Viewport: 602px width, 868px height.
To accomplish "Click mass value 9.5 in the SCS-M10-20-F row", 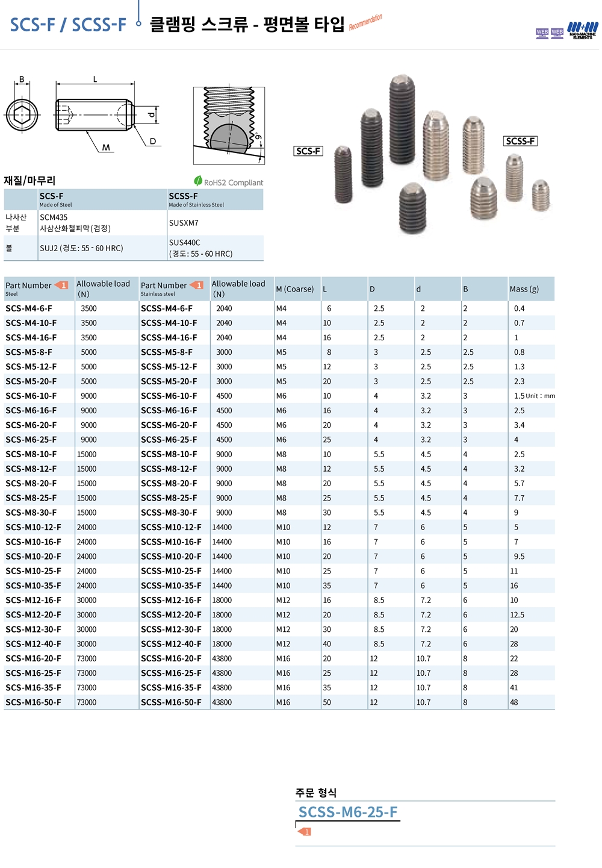I will [x=520, y=557].
